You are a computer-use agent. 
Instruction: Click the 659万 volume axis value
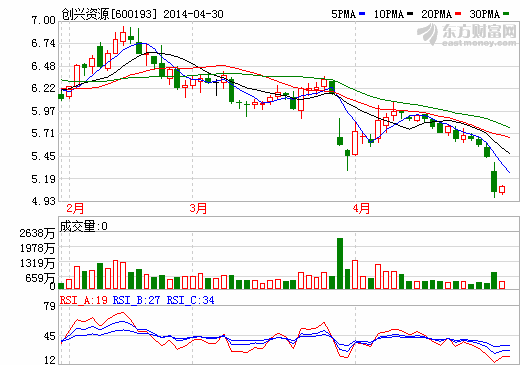pyautogui.click(x=40, y=278)
